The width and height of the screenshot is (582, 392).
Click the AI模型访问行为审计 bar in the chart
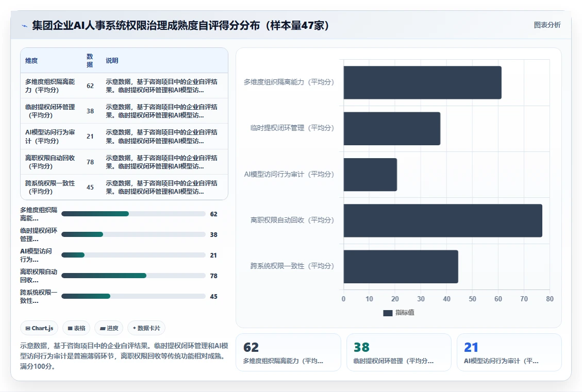pos(371,175)
